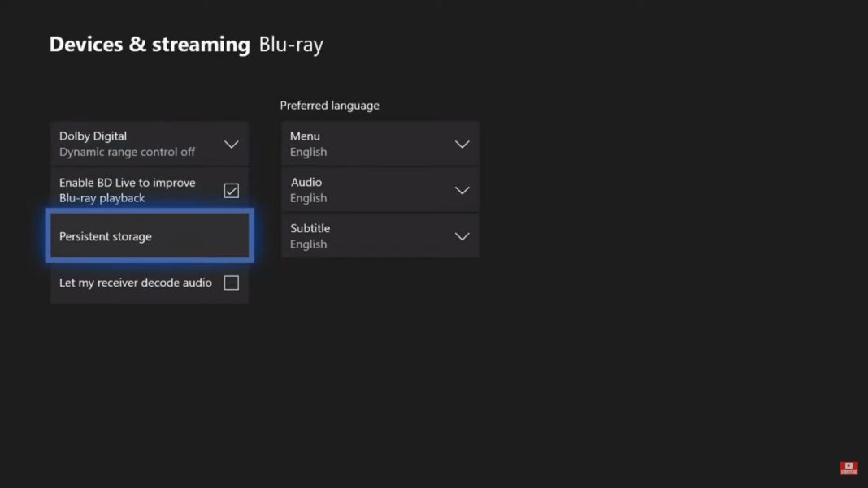Viewport: 868px width, 488px height.
Task: Click the empty box beside receiver decode audio
Action: [x=231, y=283]
